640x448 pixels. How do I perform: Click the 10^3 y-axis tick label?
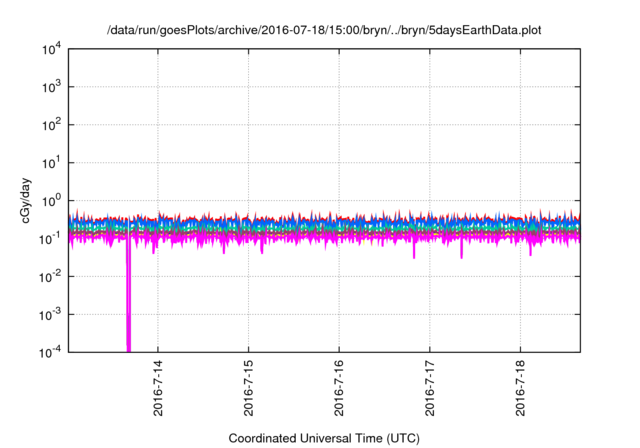(52, 87)
